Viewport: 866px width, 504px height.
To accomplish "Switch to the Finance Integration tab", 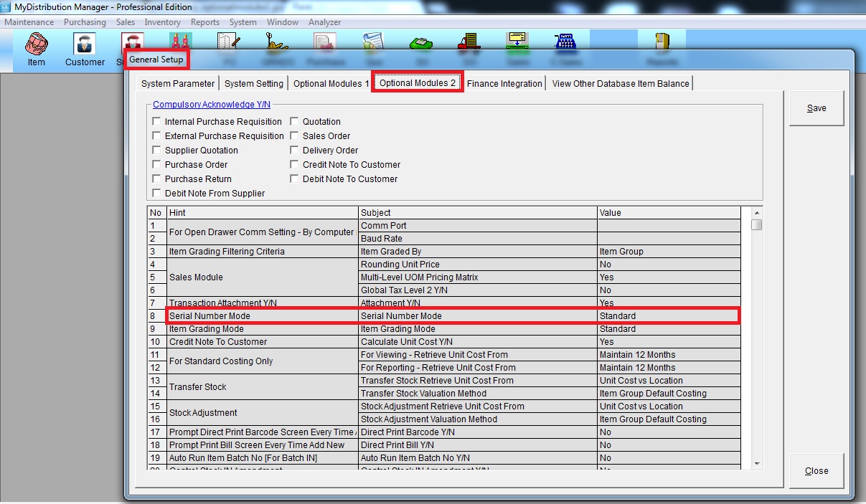I will [504, 84].
